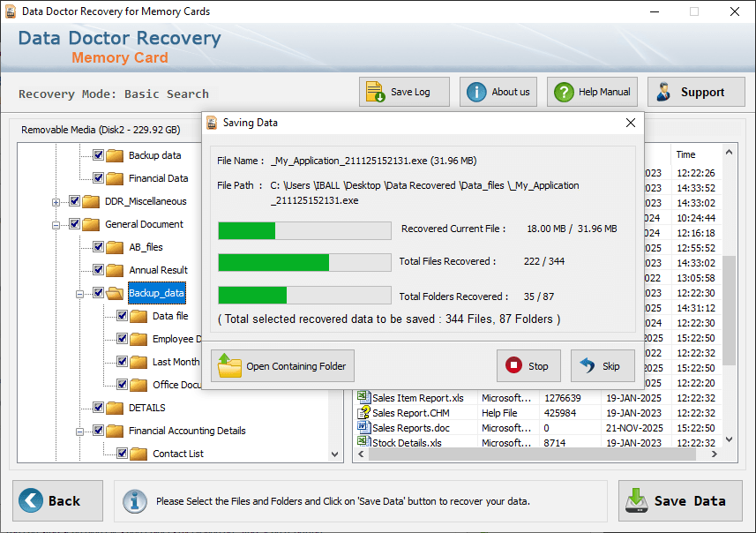Click the help file icon of Sales Report.CHM
The image size is (756, 533).
tap(363, 412)
